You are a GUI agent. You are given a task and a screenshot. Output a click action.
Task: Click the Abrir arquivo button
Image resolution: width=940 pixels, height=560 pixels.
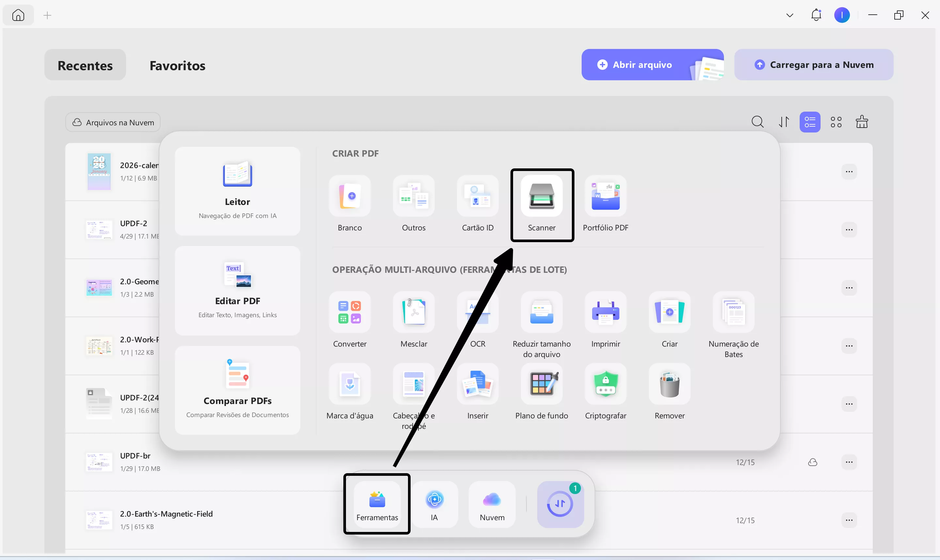pyautogui.click(x=641, y=65)
